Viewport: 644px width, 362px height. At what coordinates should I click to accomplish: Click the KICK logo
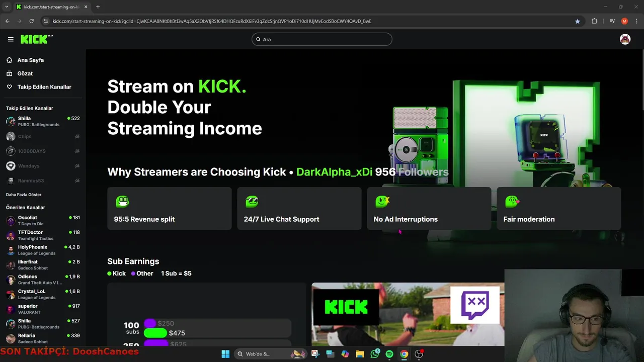(37, 39)
